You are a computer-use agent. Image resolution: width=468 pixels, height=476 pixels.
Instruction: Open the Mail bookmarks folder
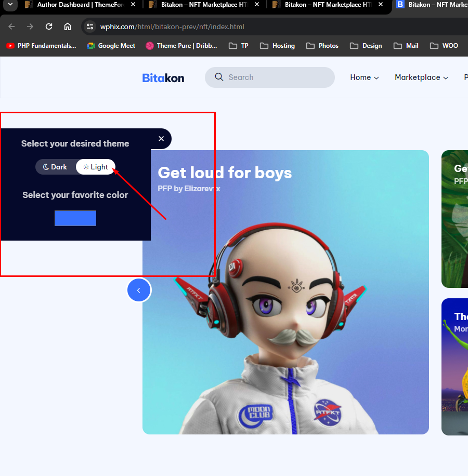tap(406, 46)
